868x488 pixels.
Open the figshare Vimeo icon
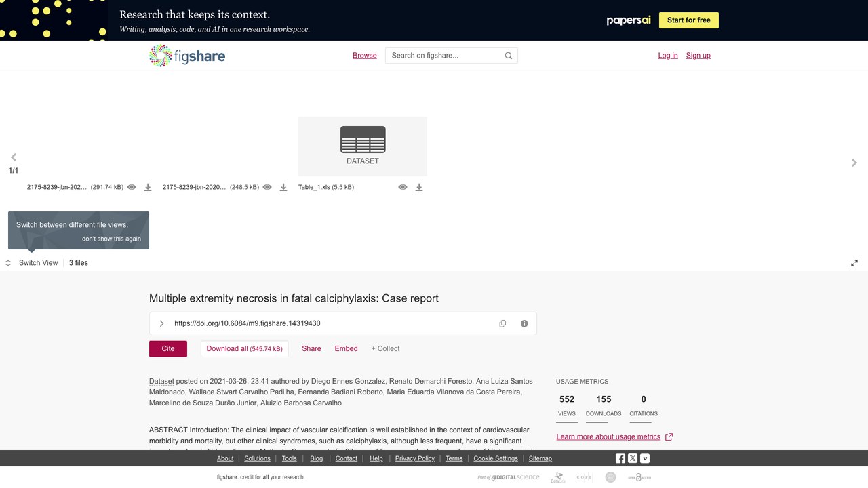(x=645, y=459)
